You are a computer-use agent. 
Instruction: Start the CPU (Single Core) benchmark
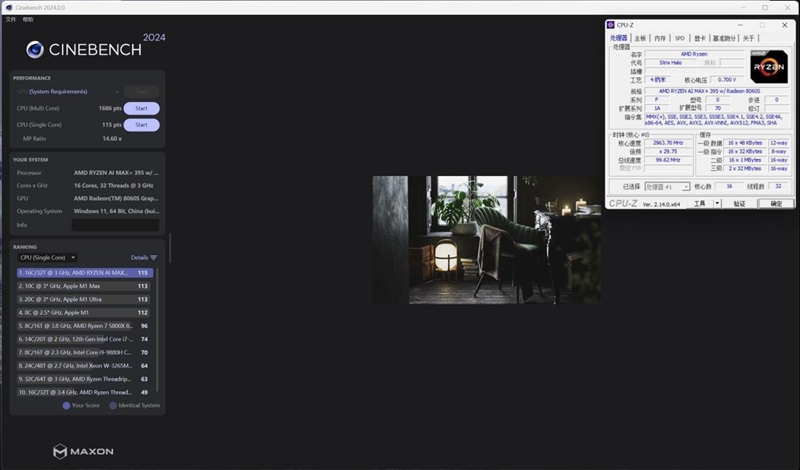pyautogui.click(x=141, y=125)
